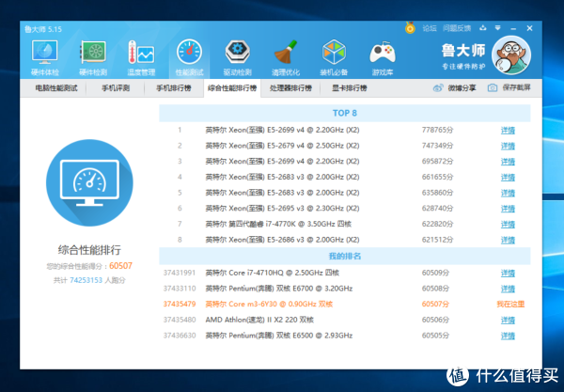Minimize the 鲁大师 window

tap(513, 28)
